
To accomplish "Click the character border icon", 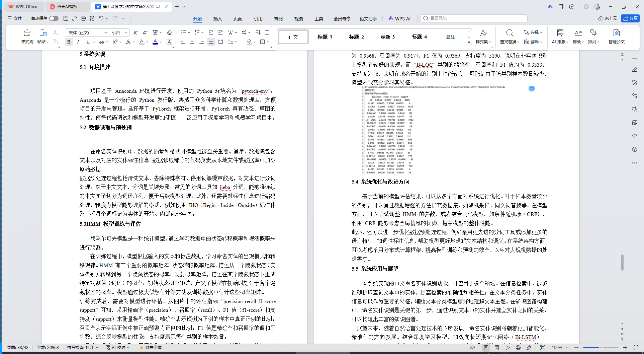I will (x=169, y=42).
